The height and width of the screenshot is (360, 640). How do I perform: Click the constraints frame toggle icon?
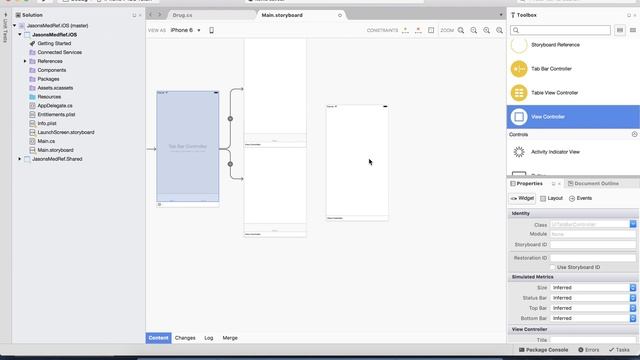coord(431,30)
